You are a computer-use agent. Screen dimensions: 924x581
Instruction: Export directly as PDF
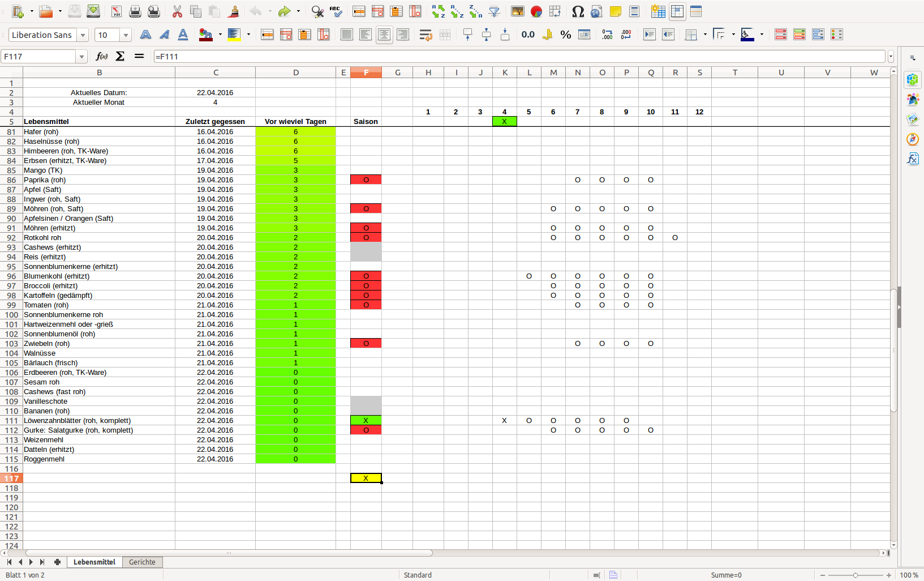click(116, 11)
